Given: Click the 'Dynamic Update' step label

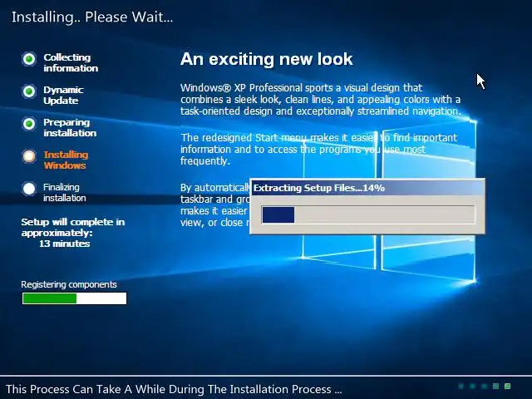Looking at the screenshot, I should [x=63, y=95].
